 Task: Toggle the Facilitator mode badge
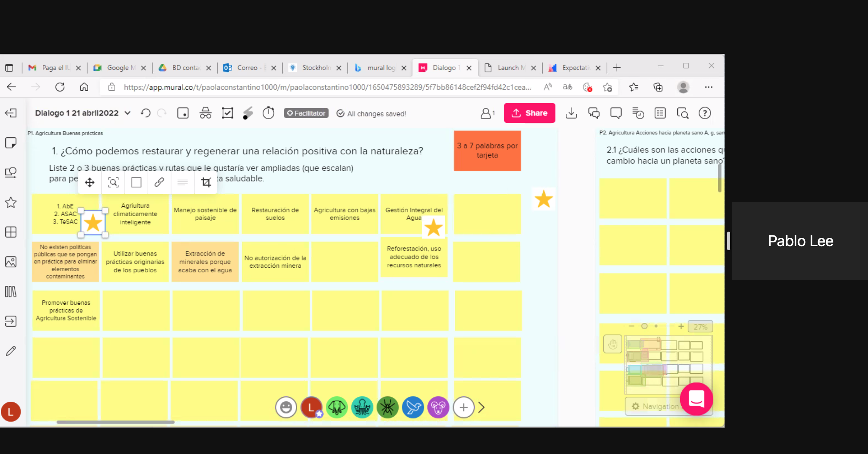tap(306, 113)
